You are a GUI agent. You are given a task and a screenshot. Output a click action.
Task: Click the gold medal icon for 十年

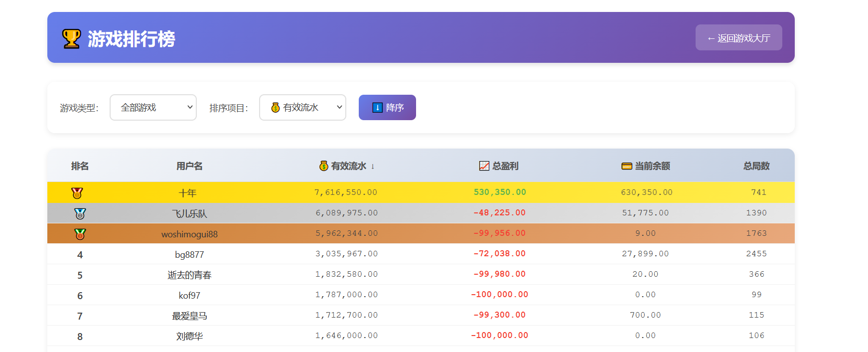click(77, 193)
